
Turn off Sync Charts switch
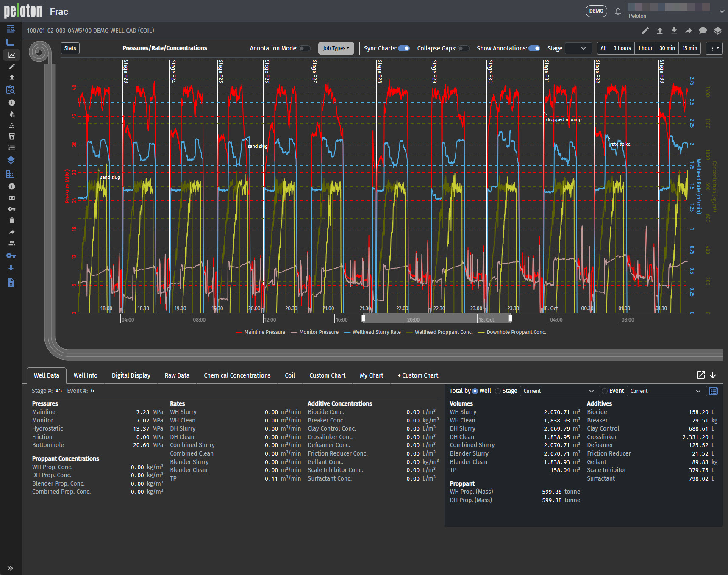pos(404,48)
